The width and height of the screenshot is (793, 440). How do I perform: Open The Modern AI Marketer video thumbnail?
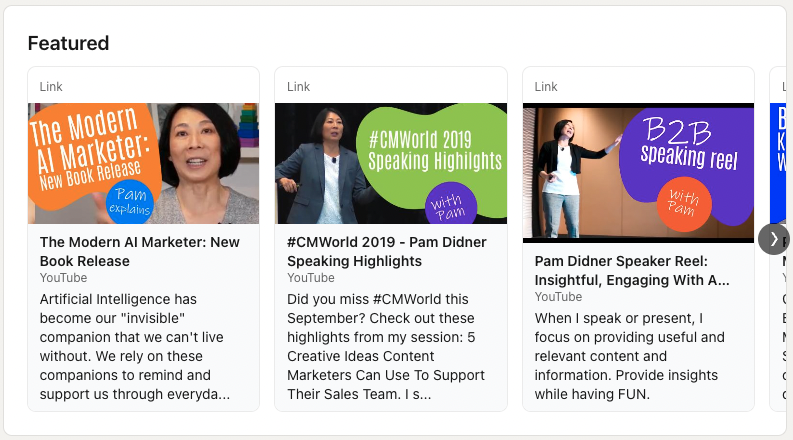pos(144,163)
